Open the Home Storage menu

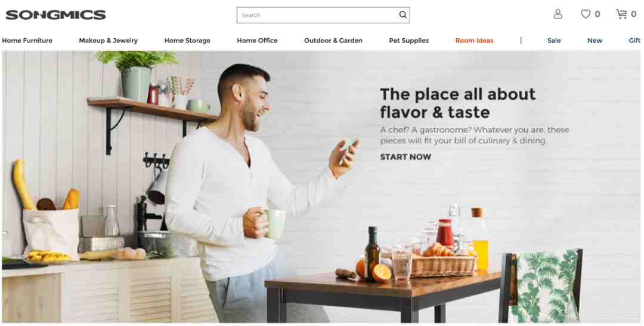[x=187, y=41]
